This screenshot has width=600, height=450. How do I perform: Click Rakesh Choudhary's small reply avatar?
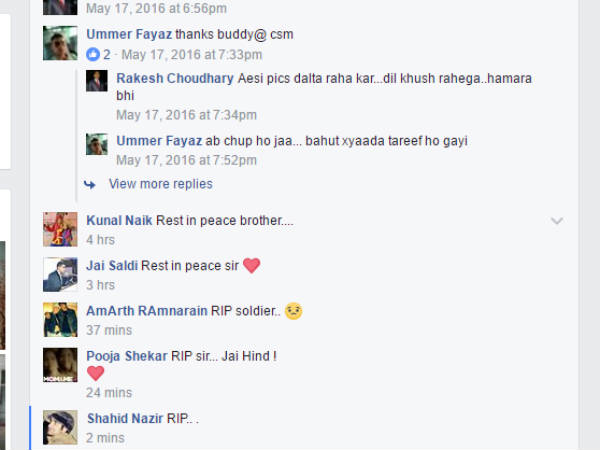click(97, 81)
